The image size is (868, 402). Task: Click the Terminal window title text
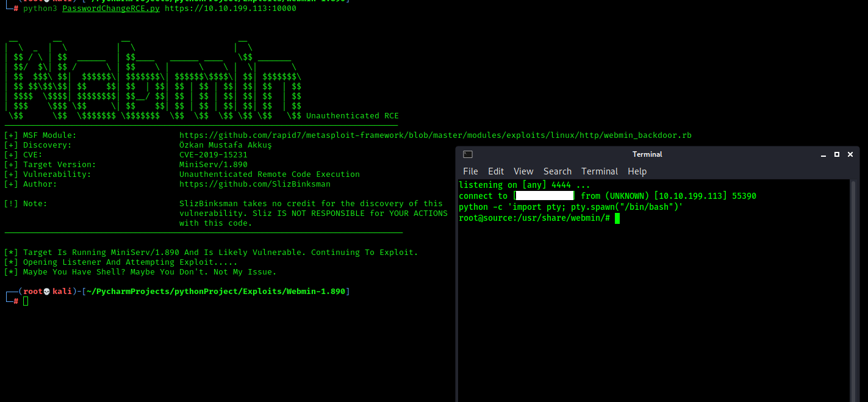click(x=647, y=154)
